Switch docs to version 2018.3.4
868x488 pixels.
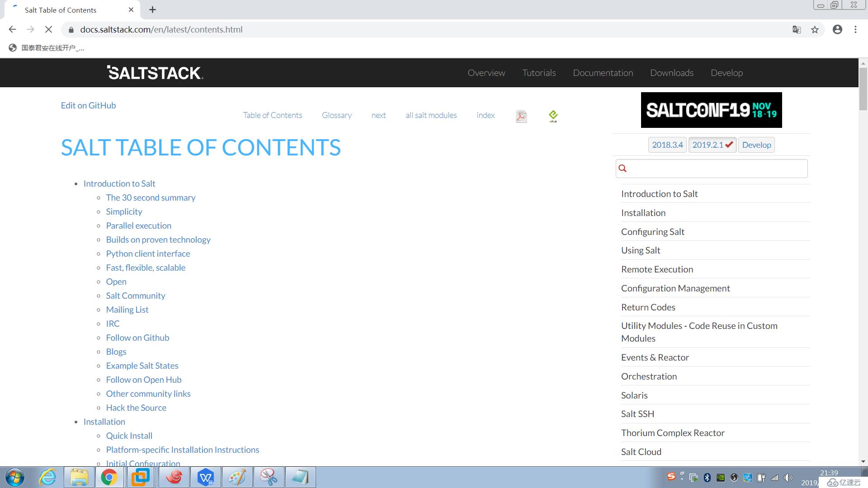[667, 145]
